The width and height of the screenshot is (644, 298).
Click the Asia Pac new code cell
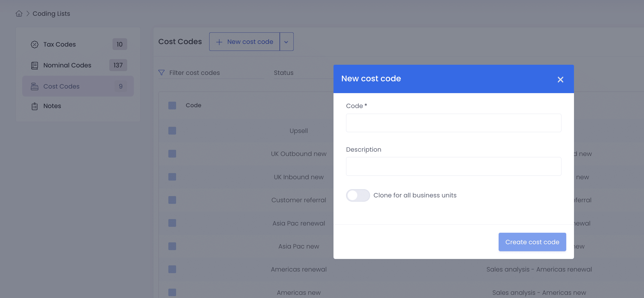coord(299,246)
